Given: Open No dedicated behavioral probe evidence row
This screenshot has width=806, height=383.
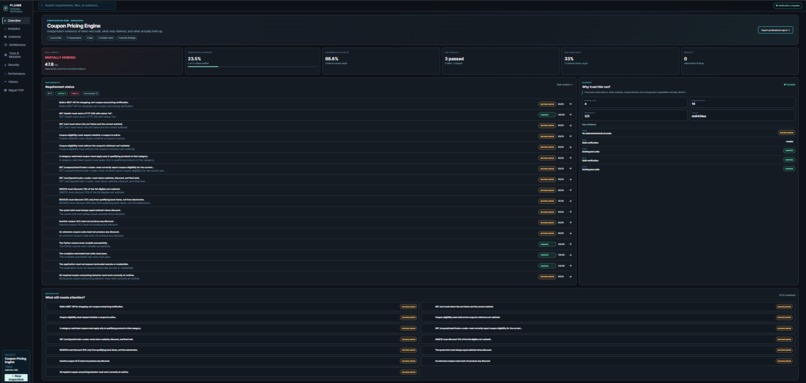Looking at the screenshot, I should tap(688, 133).
